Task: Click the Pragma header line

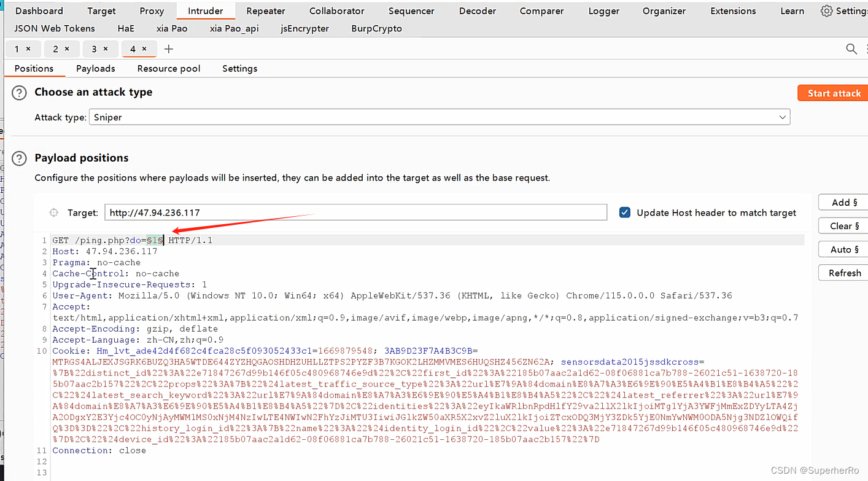Action: click(96, 262)
